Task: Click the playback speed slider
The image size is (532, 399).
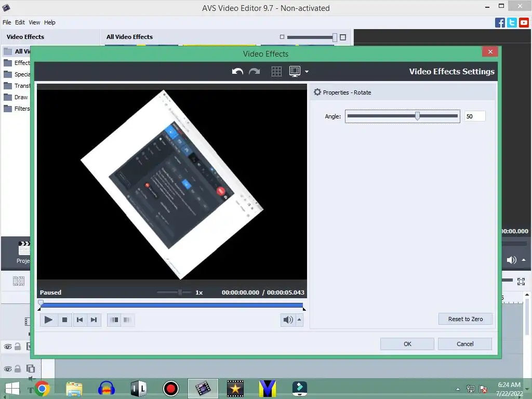Action: click(x=174, y=292)
